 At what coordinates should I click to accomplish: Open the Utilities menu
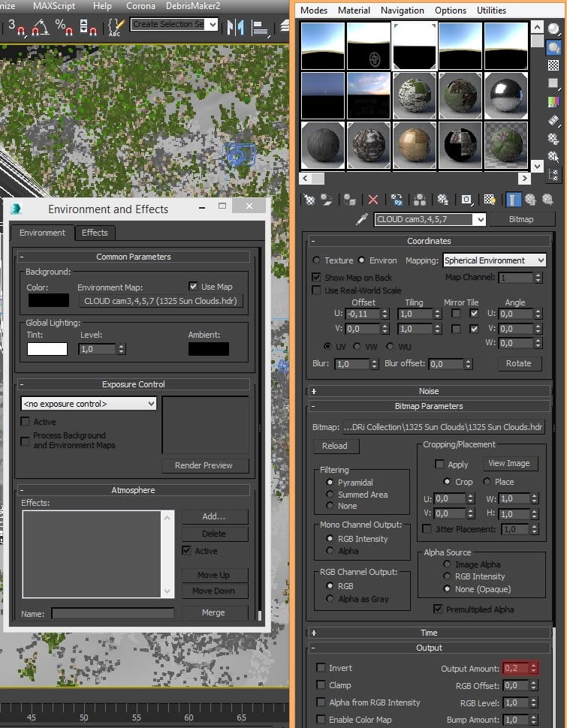491,11
